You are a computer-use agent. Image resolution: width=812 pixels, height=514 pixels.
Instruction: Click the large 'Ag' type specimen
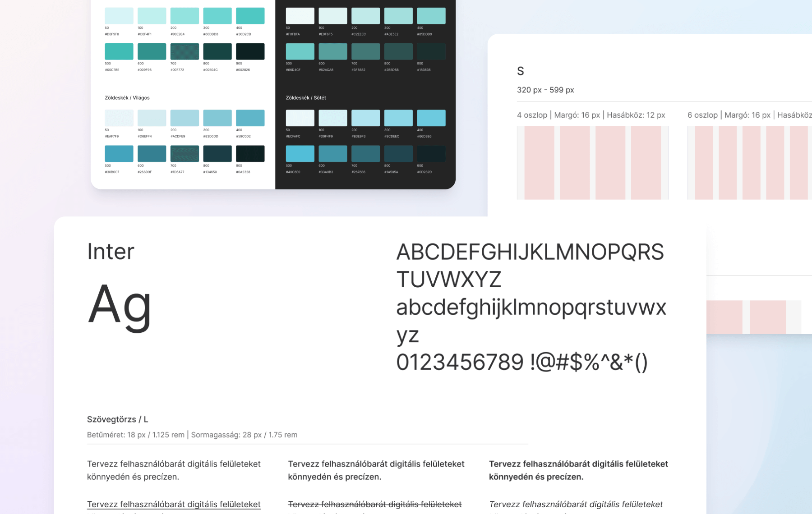coord(120,307)
